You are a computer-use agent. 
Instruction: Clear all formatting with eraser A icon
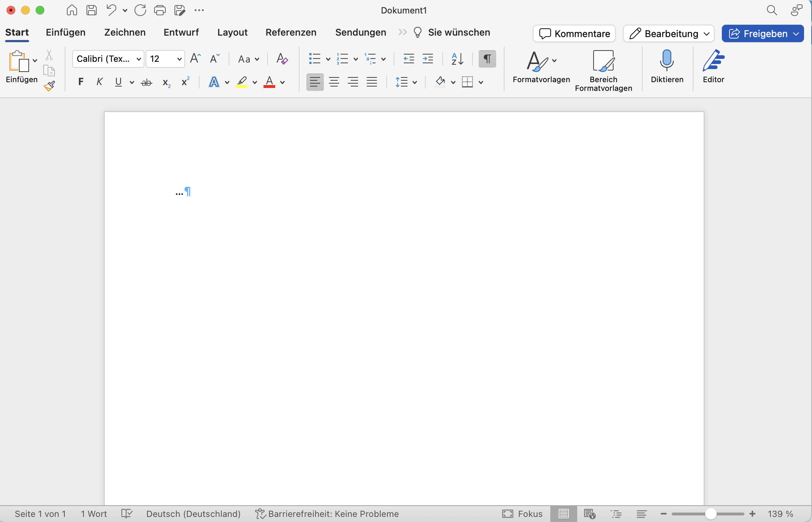click(x=282, y=59)
